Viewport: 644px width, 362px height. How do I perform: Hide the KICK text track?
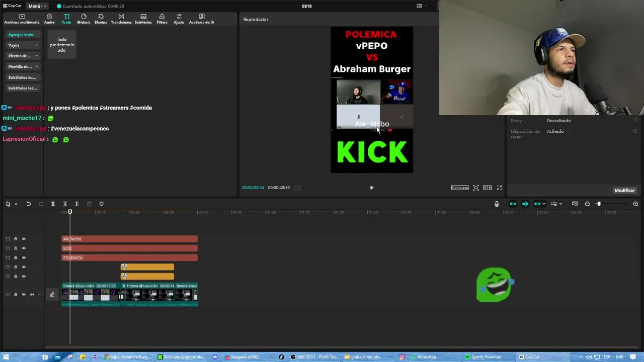[x=24, y=248]
